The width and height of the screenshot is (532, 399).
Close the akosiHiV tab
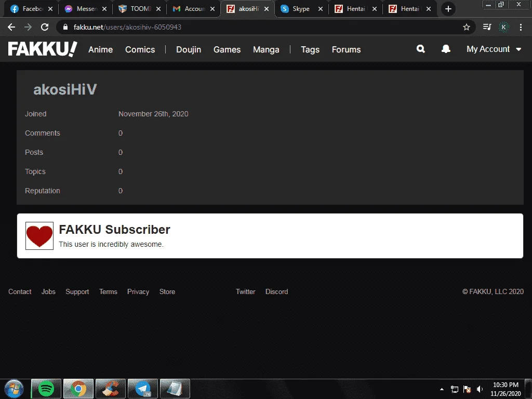point(267,9)
